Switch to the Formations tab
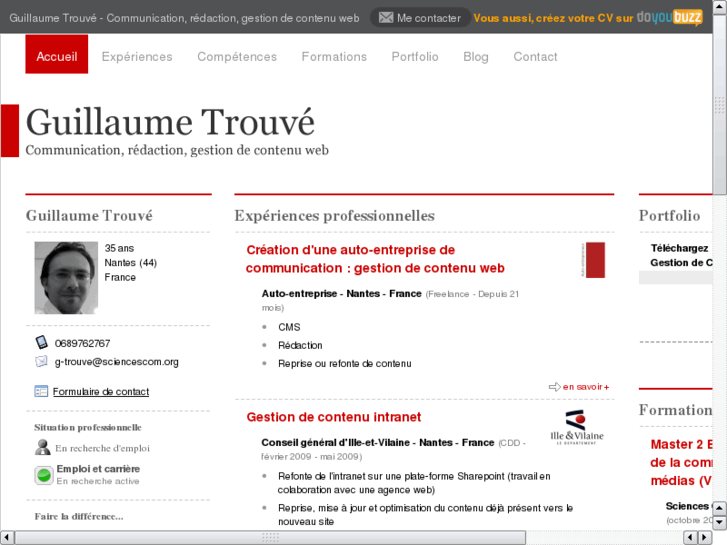Image resolution: width=727 pixels, height=545 pixels. pos(334,57)
